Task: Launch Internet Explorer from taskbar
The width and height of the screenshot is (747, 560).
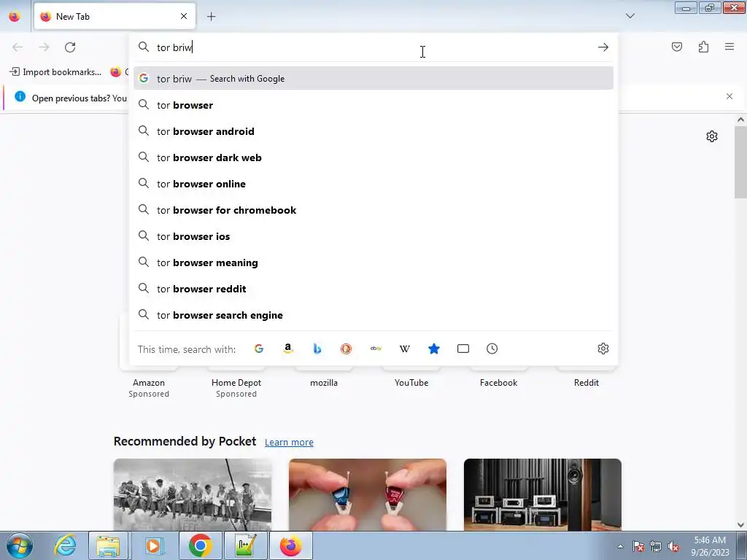Action: point(65,545)
